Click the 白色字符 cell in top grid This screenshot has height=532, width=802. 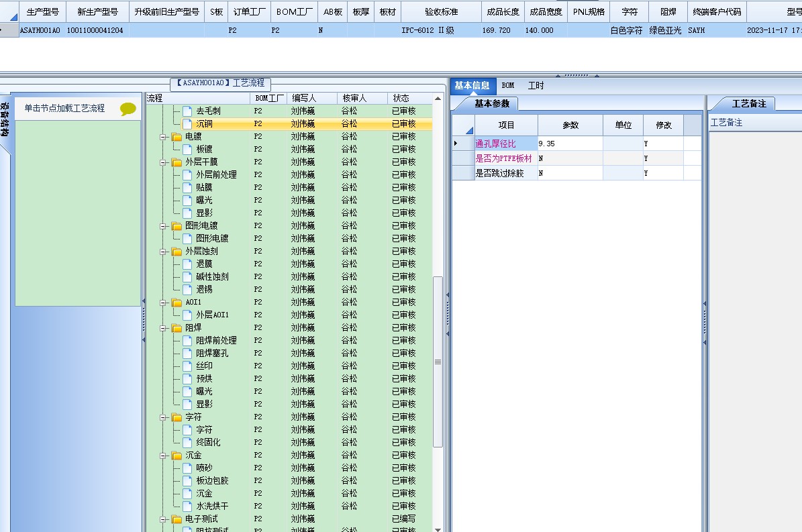[627, 30]
